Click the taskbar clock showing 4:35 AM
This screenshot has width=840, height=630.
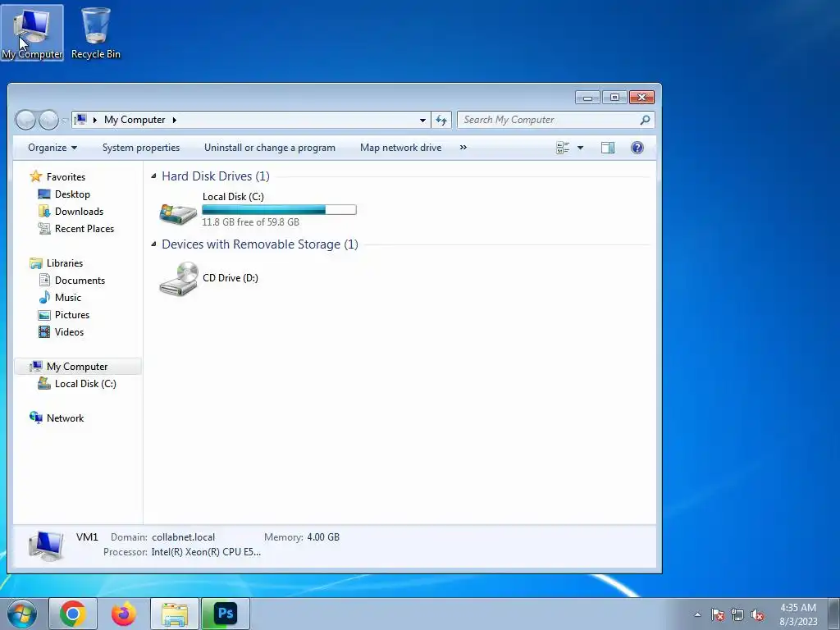coord(798,614)
